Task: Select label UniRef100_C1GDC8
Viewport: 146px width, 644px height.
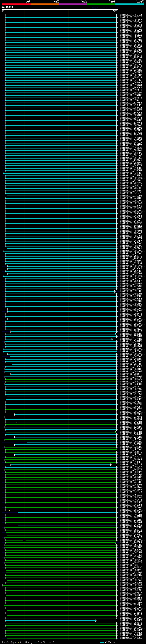Action: pyautogui.click(x=131, y=367)
